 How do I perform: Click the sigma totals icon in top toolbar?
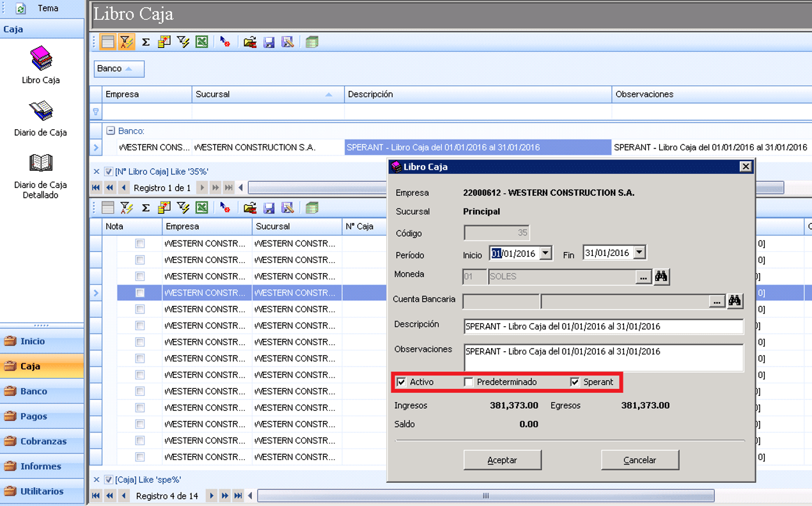[x=146, y=42]
